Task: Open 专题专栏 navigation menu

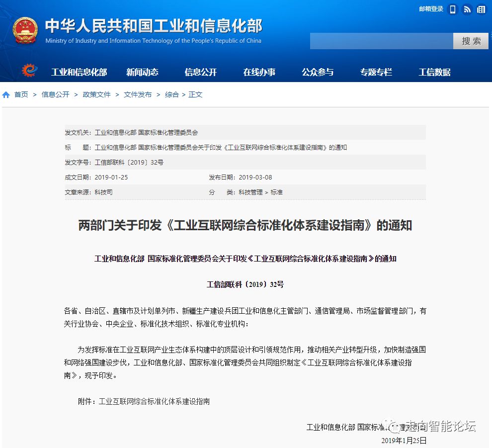Action: pos(376,72)
